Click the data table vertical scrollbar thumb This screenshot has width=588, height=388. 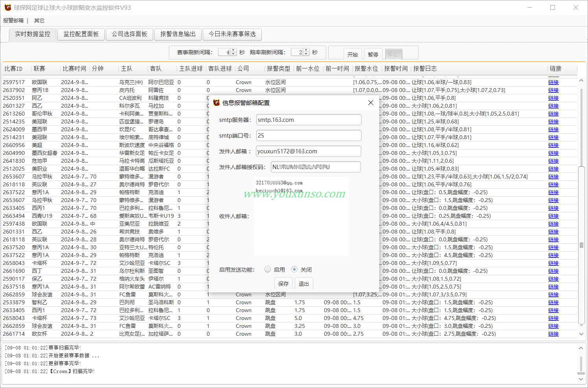tap(581, 245)
